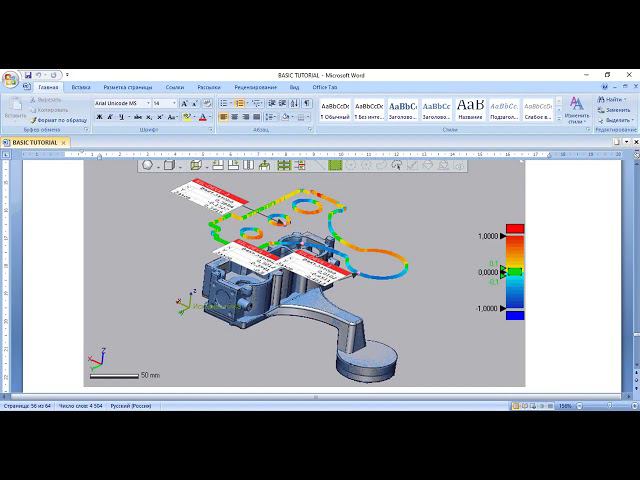Open the round Office button menu

(10, 79)
